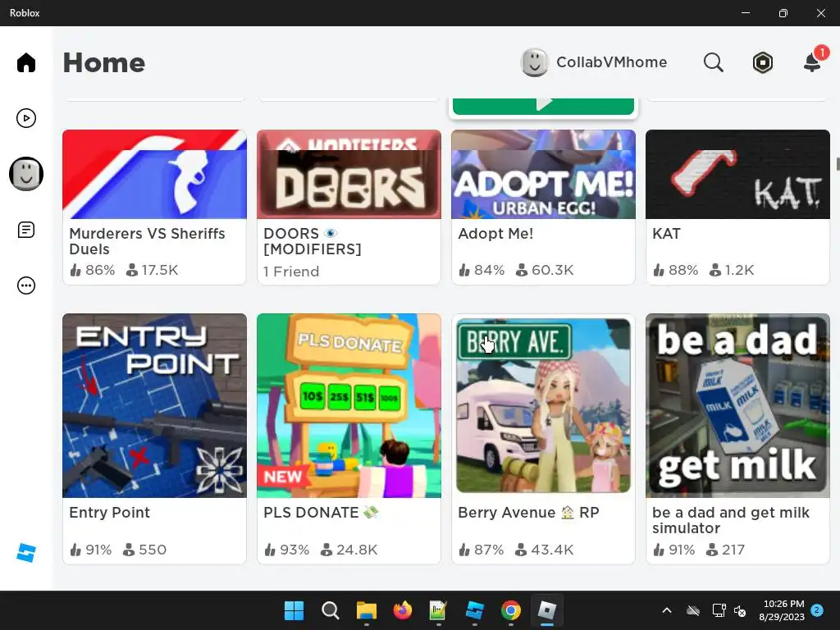Click the 86% like rating
Screen dimensions: 840x630
[92, 270]
